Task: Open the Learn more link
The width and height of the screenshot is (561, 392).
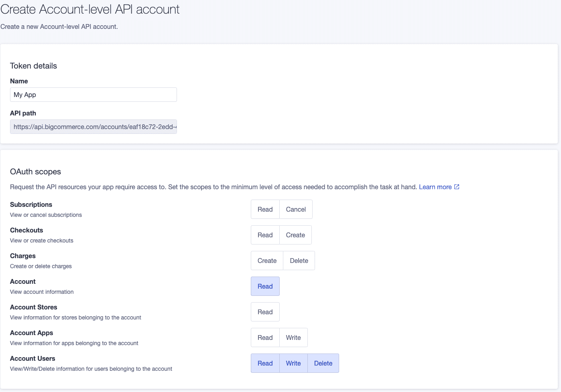Action: coord(435,186)
